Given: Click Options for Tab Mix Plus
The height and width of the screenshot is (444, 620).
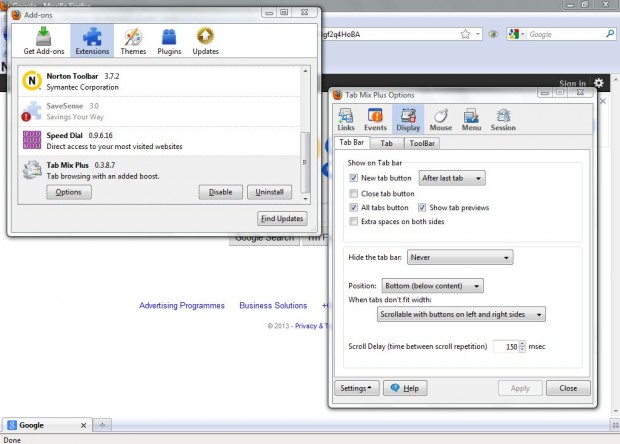Looking at the screenshot, I should [x=69, y=192].
